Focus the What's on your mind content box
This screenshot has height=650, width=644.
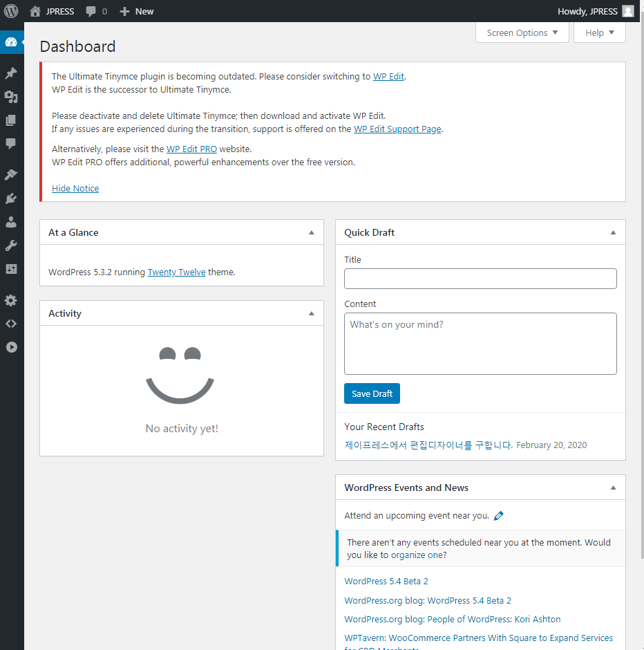(480, 344)
